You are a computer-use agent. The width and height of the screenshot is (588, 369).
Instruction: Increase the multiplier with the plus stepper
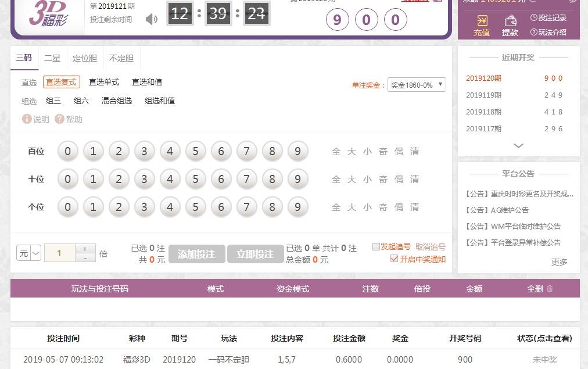[x=85, y=249]
